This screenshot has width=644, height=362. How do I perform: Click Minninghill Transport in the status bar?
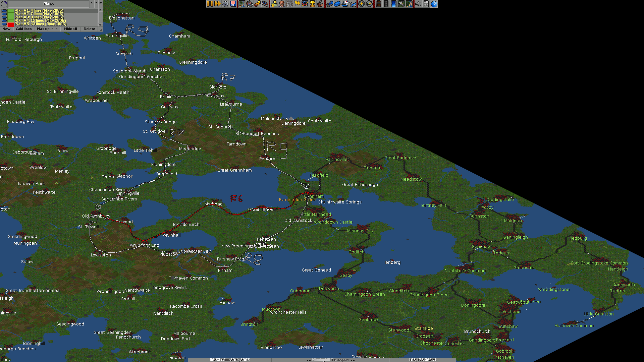coord(330,360)
